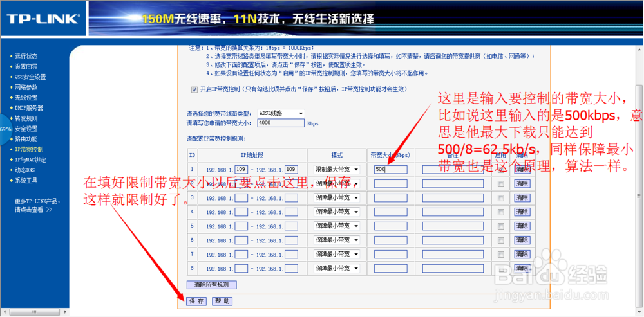Open row 7 保障最小带宽 mode dropdown

coord(337,254)
